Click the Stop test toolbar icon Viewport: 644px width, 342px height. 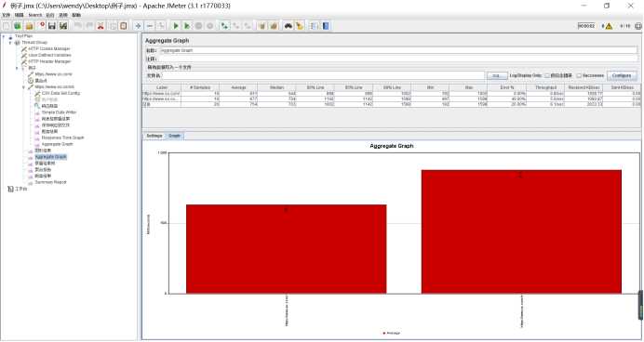198,26
